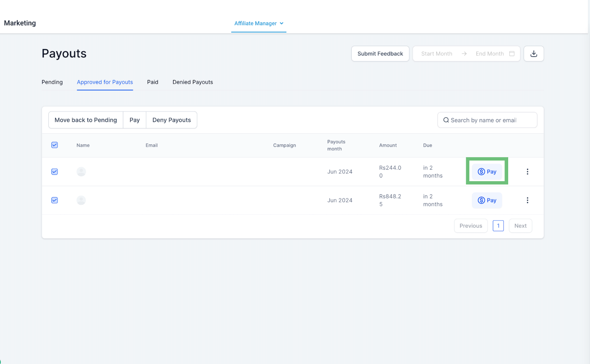Go to the Paid tab
The image size is (590, 364).
pyautogui.click(x=152, y=82)
